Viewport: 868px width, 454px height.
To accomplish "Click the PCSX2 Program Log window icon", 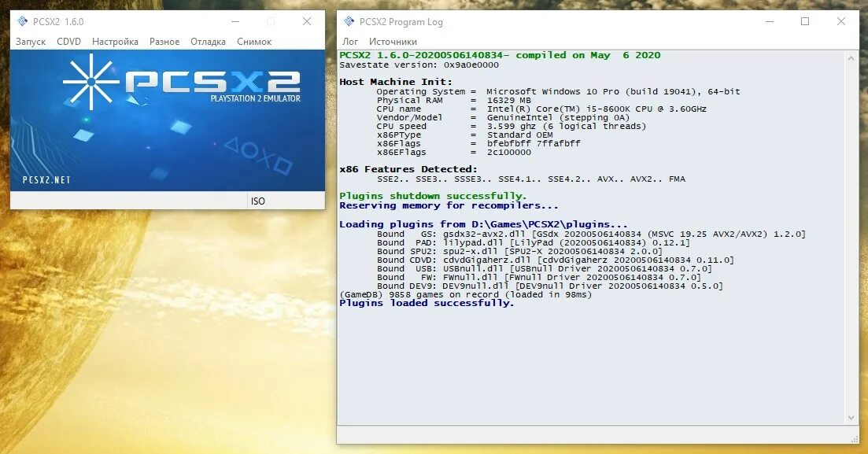I will tap(349, 21).
